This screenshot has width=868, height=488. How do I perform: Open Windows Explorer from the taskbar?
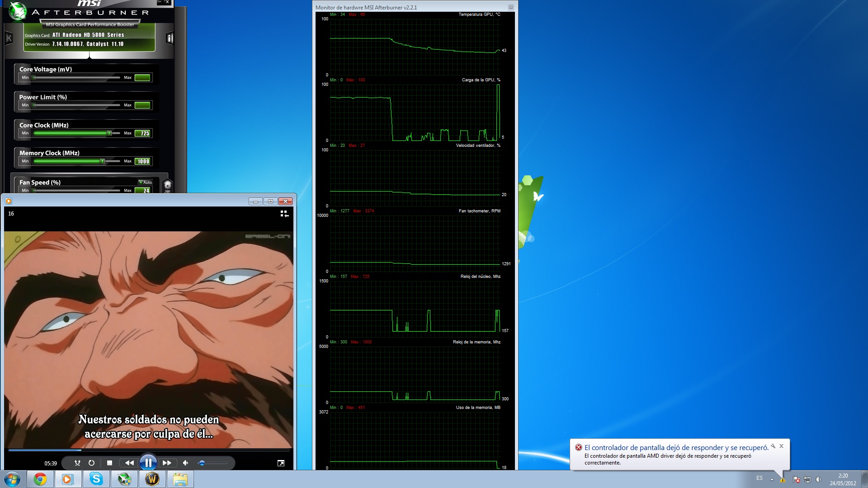180,479
